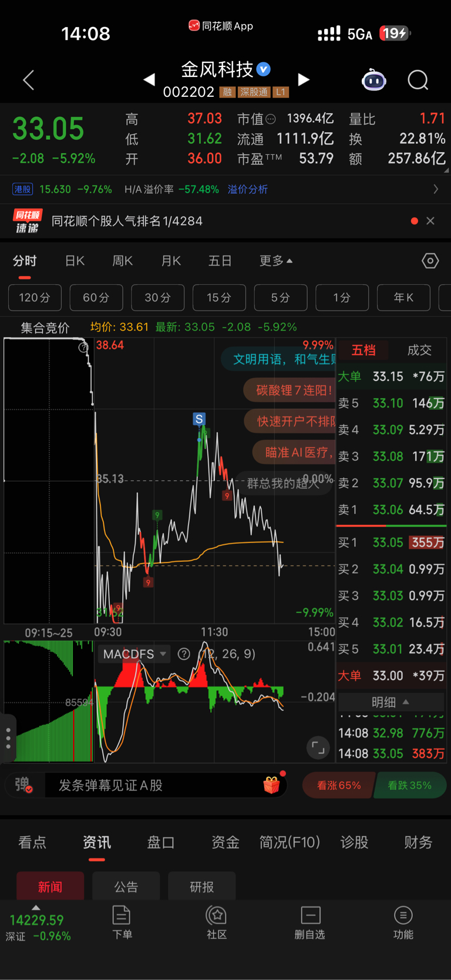Select 5分 period button

coord(281,298)
